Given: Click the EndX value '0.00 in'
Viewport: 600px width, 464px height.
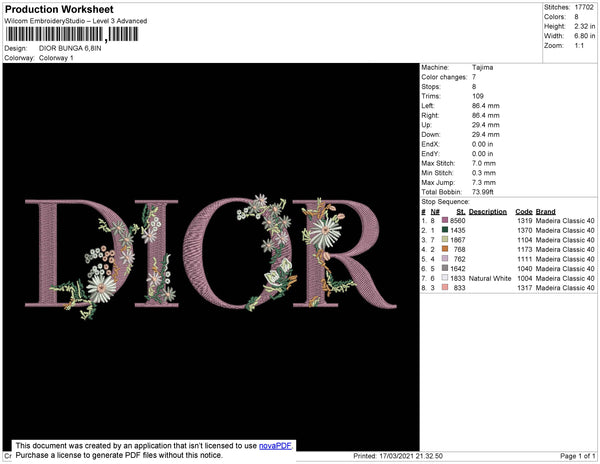Looking at the screenshot, I should tap(482, 144).
